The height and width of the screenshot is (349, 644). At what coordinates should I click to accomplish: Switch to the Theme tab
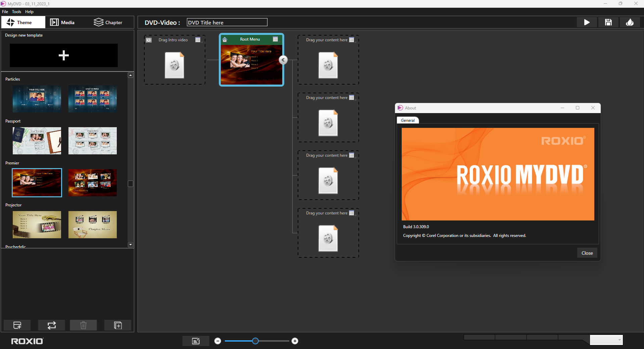click(x=23, y=22)
